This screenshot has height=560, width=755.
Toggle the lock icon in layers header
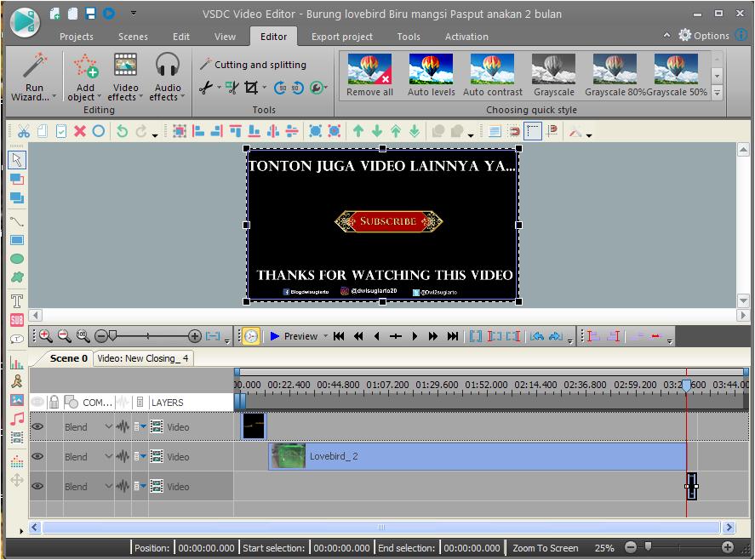[54, 402]
